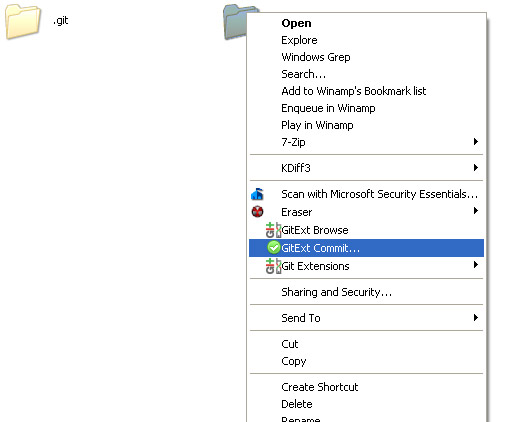Select GitExt Commit... entry
531x422 pixels.
click(x=366, y=248)
